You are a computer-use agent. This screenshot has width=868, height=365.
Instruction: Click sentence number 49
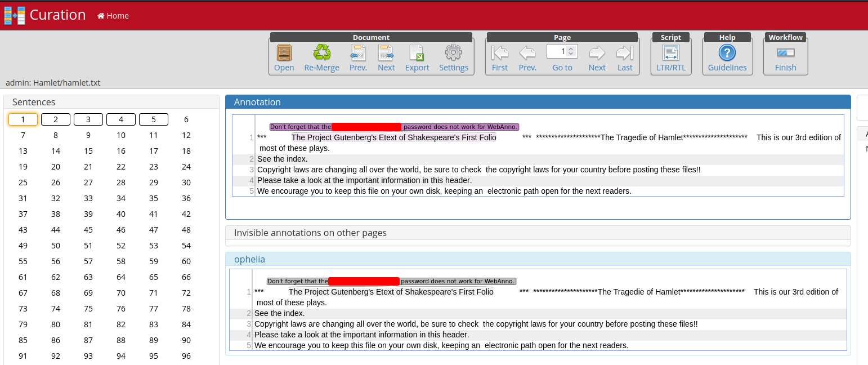[23, 246]
